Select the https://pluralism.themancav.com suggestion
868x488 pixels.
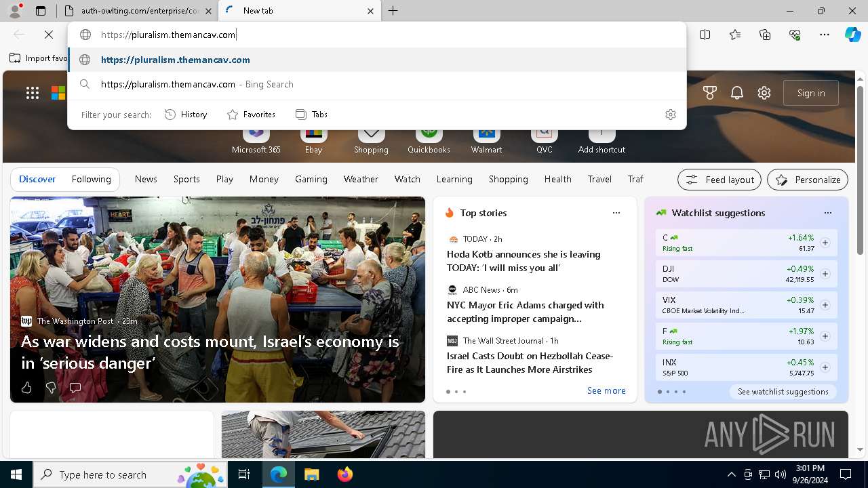[377, 60]
